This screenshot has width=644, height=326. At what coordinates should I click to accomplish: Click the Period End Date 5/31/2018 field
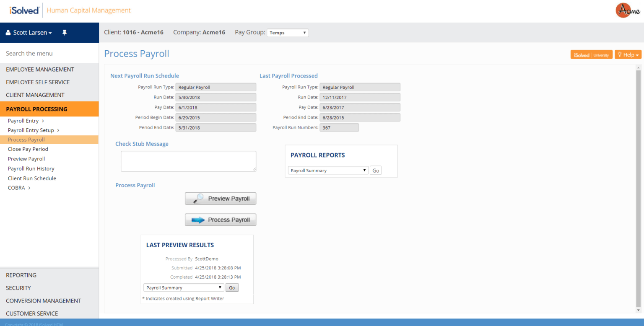pos(216,127)
